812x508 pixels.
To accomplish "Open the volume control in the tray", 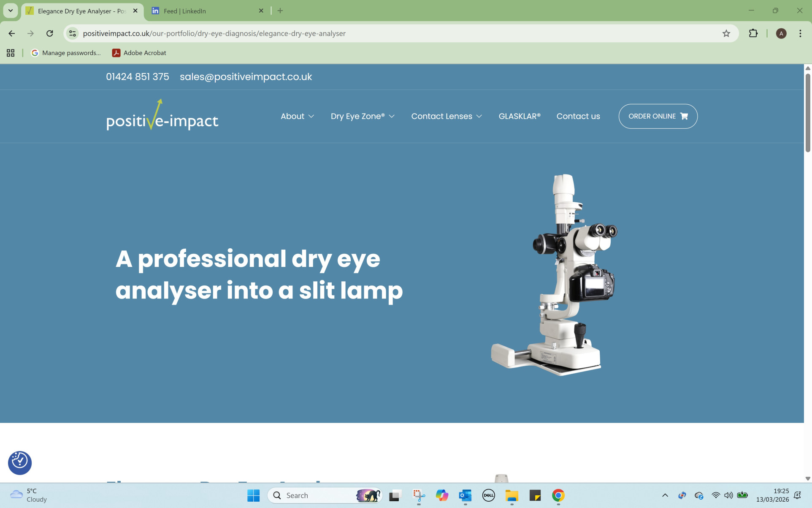I will 729,495.
